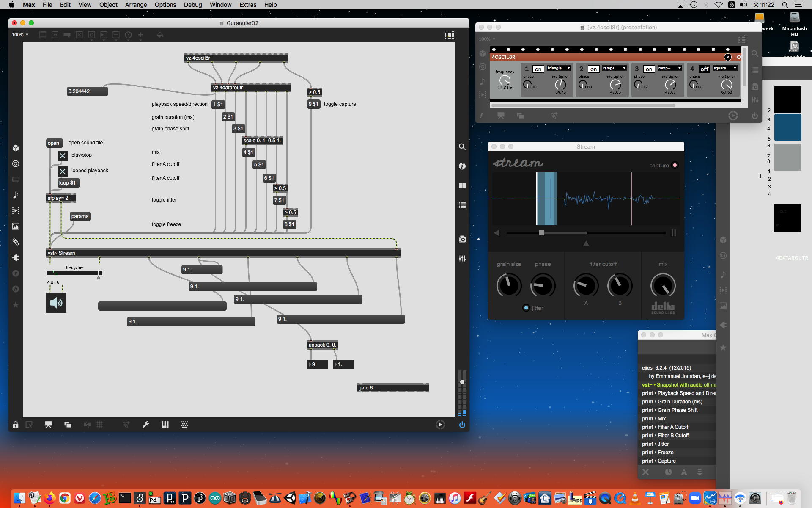Open oscillator 1 triangle waveform dropdown
This screenshot has width=812, height=508.
click(559, 68)
